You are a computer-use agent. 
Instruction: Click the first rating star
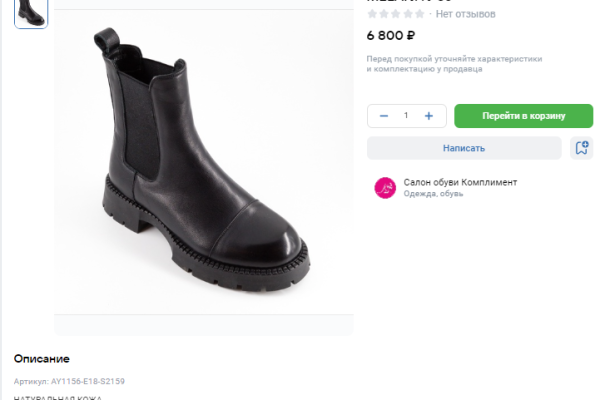tap(372, 14)
